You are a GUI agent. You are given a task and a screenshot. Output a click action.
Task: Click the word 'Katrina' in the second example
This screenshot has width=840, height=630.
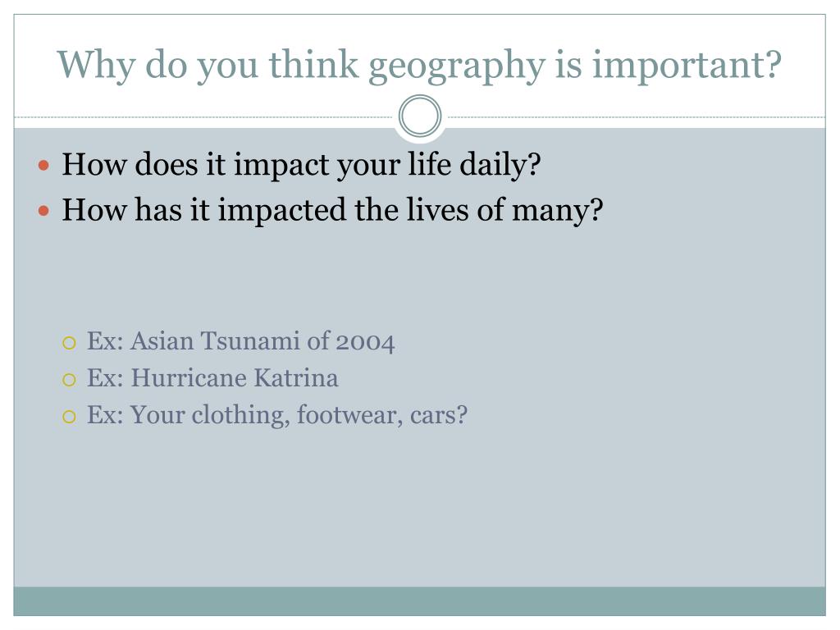pos(295,378)
